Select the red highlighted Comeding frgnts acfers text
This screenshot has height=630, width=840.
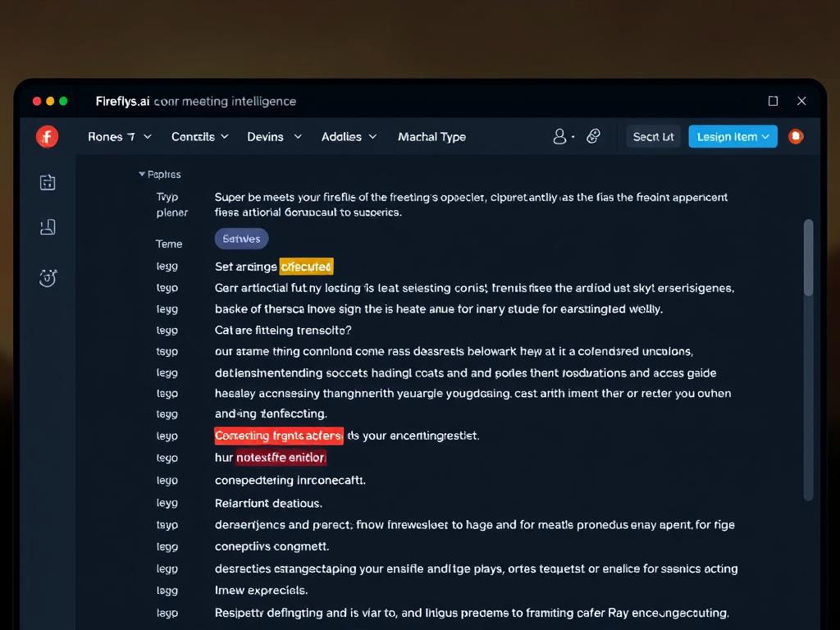tap(278, 436)
